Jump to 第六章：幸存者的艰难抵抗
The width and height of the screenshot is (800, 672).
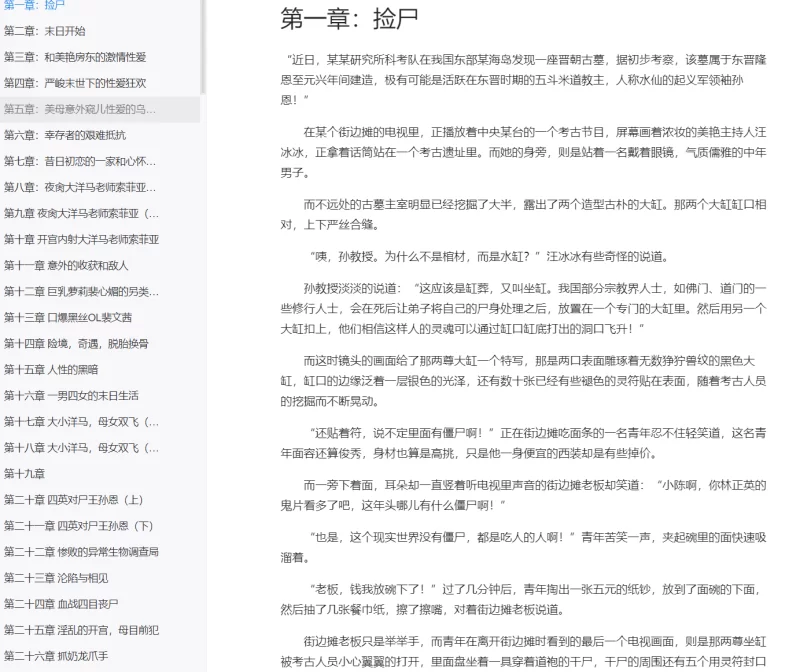click(x=65, y=135)
